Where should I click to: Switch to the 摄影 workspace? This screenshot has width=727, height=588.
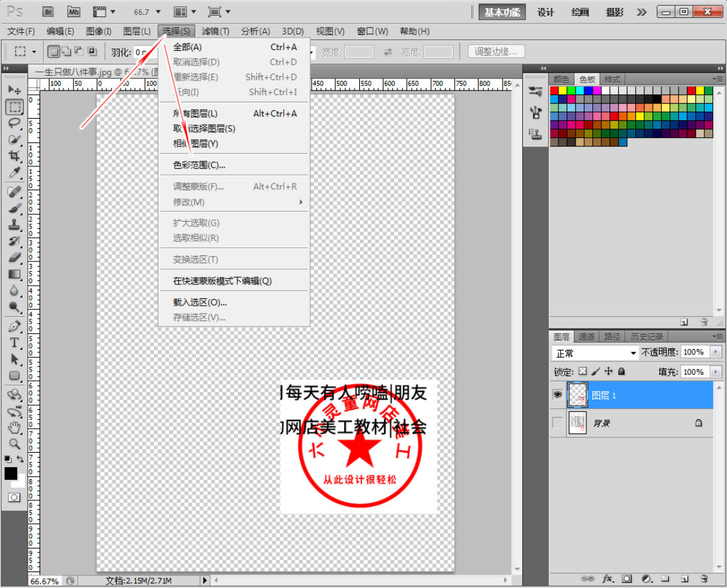(614, 12)
